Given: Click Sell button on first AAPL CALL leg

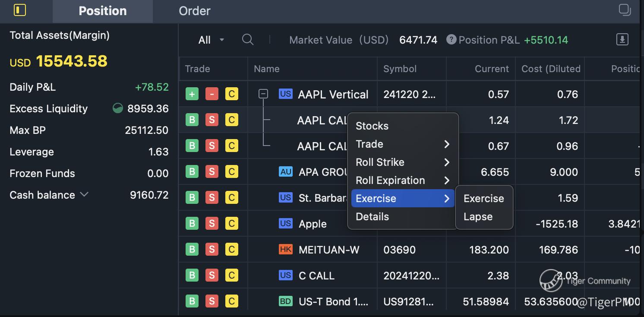Looking at the screenshot, I should click(212, 120).
